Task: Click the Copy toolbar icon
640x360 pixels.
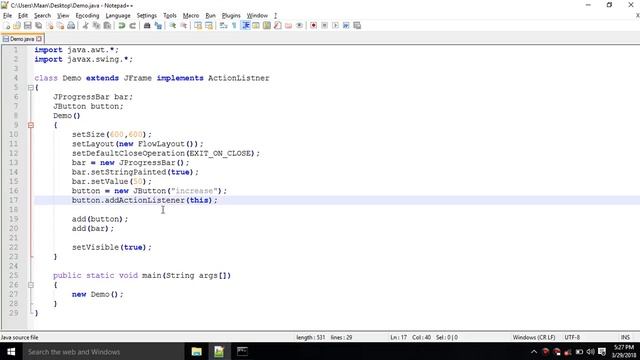Action: click(x=96, y=26)
